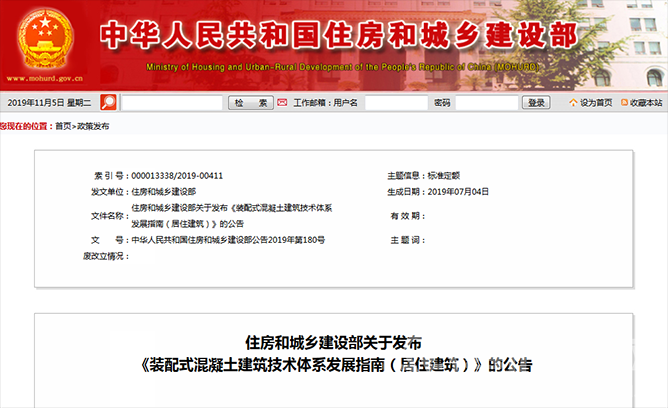This screenshot has height=408, width=668.
Task: Focus the 密码 password field
Action: [x=487, y=103]
